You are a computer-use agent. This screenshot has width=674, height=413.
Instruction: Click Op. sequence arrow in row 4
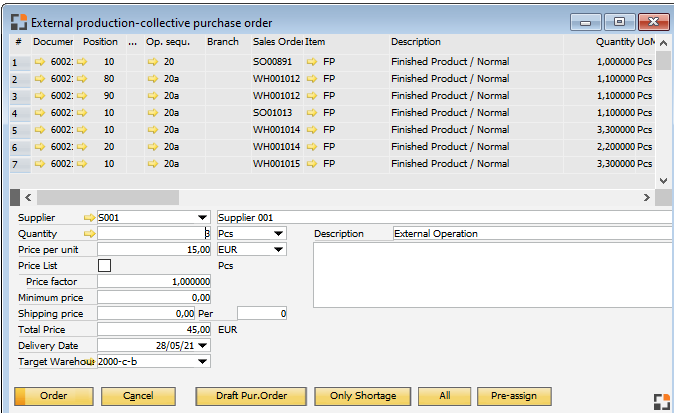[x=153, y=113]
